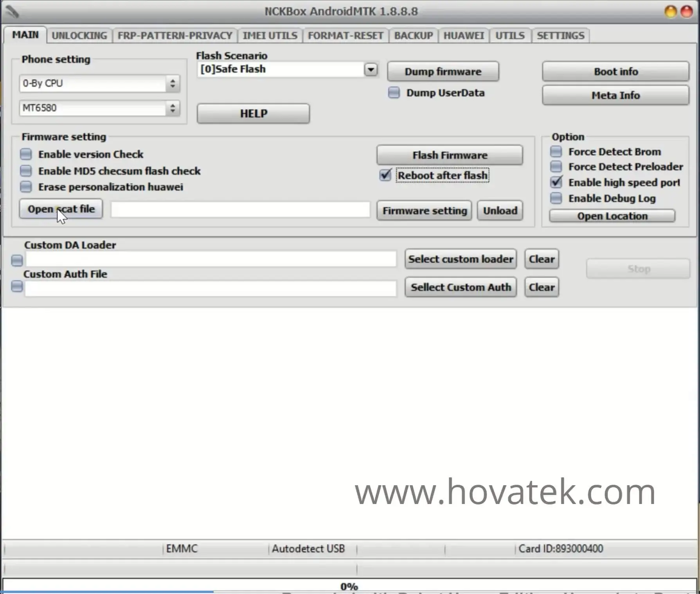Image resolution: width=700 pixels, height=594 pixels.
Task: Enable Force Detect Brom option
Action: [x=556, y=151]
